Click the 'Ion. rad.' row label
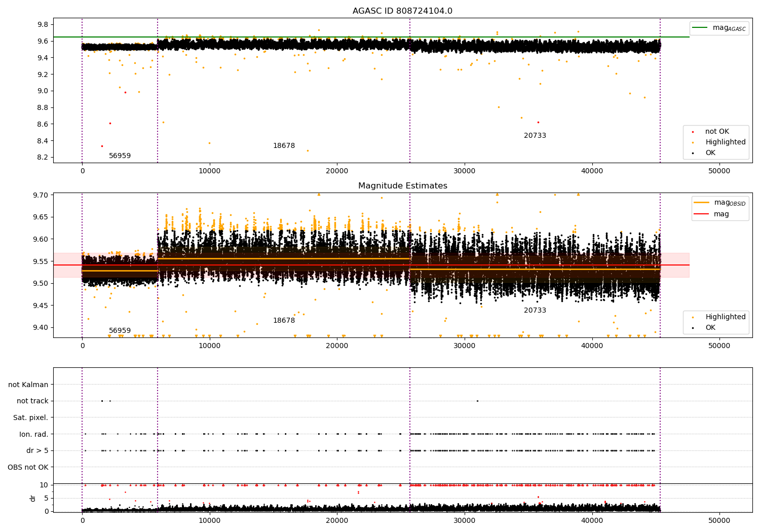The width and height of the screenshot is (760, 532). pos(34,435)
